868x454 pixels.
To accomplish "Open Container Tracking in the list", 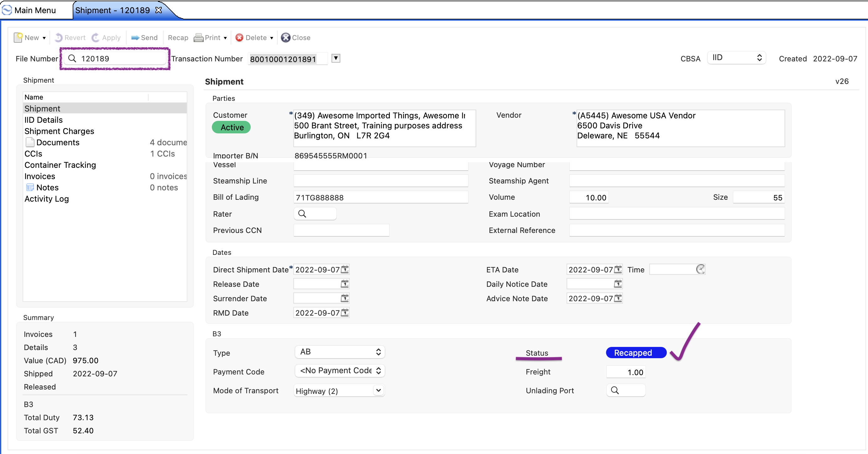I will [x=105, y=165].
